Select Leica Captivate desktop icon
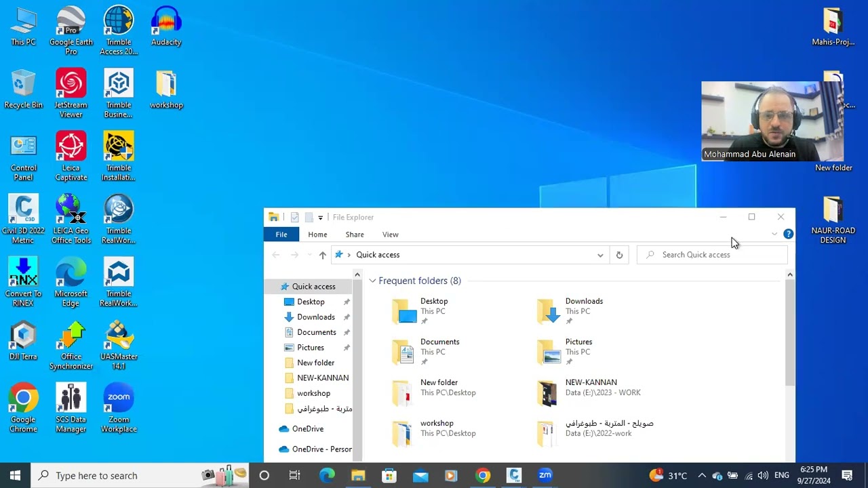868x488 pixels. [71, 157]
